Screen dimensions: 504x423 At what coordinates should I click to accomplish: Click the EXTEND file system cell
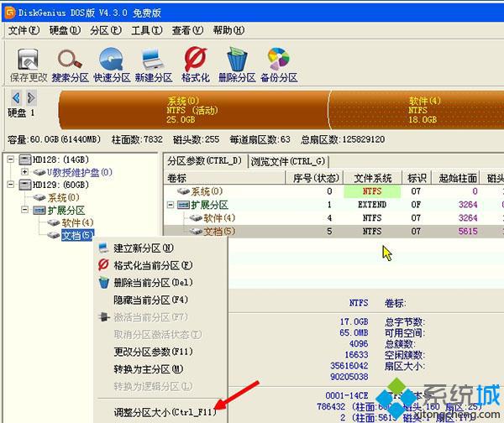point(372,205)
